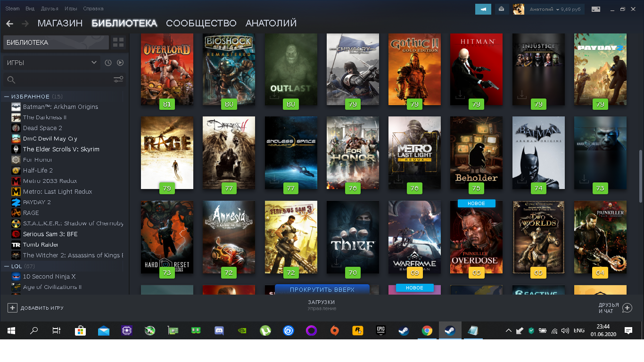The width and height of the screenshot is (644, 362).
Task: Open the ИГРЫ filter dropdown
Action: 51,63
